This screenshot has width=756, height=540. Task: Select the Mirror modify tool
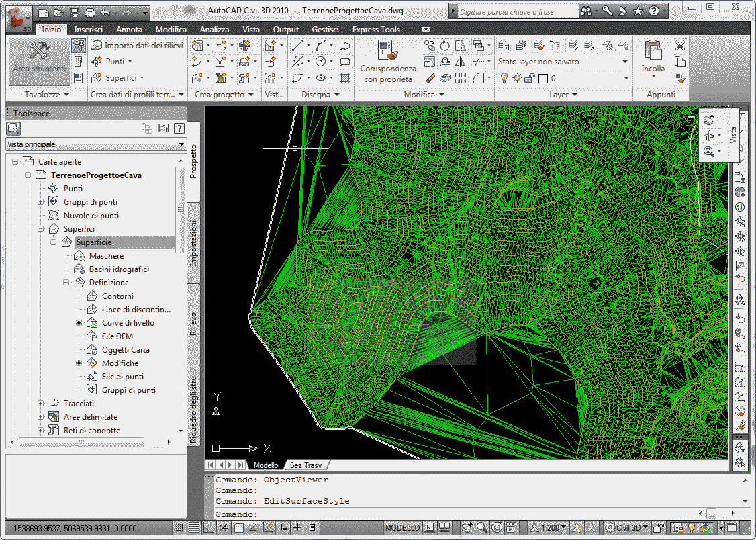point(461,62)
